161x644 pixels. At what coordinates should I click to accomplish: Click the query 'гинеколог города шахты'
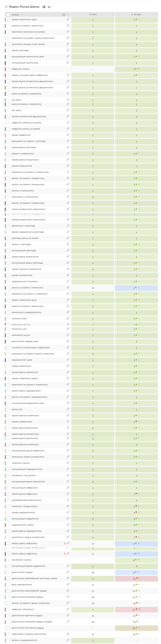(x=24, y=506)
